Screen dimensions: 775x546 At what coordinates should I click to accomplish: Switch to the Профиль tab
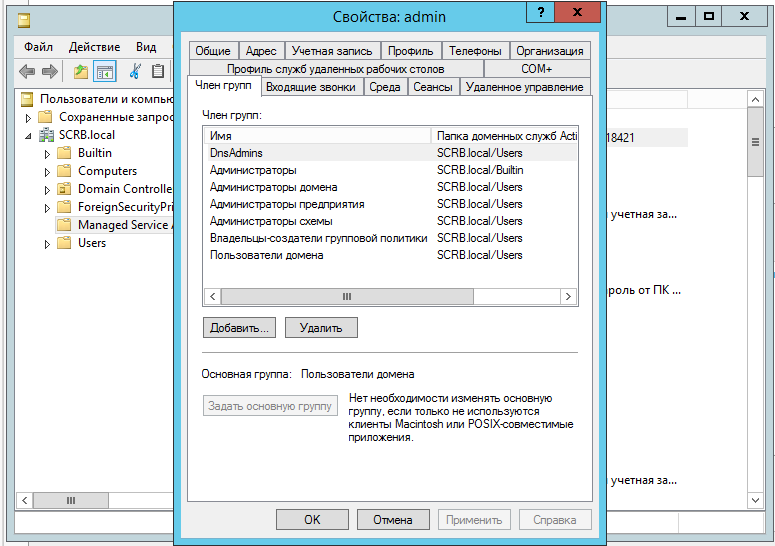click(410, 51)
